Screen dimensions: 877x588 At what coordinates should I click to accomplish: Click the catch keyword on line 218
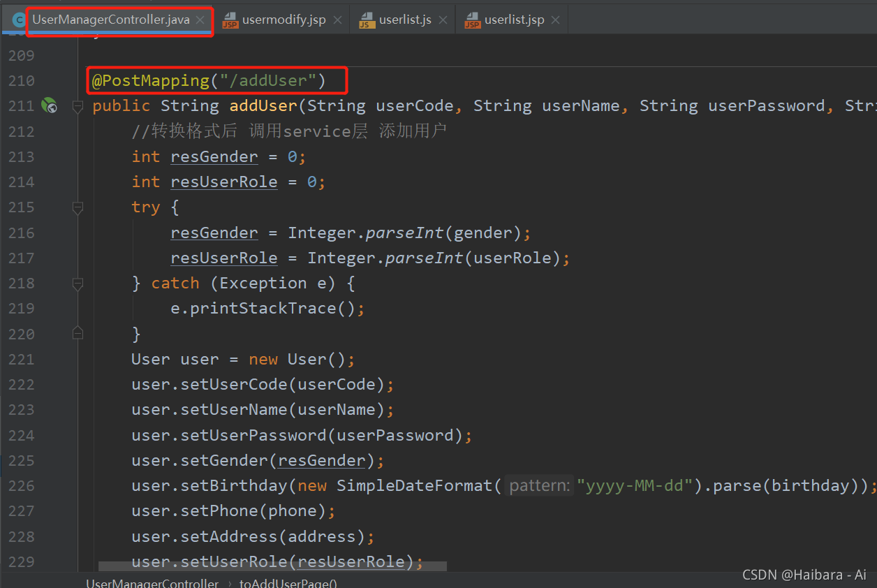click(175, 284)
